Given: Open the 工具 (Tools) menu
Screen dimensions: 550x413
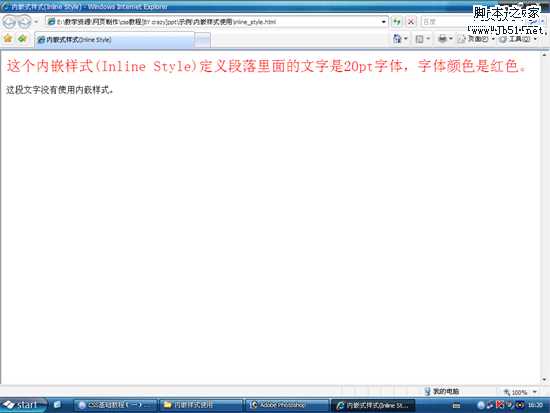Looking at the screenshot, I should pyautogui.click(x=518, y=39).
